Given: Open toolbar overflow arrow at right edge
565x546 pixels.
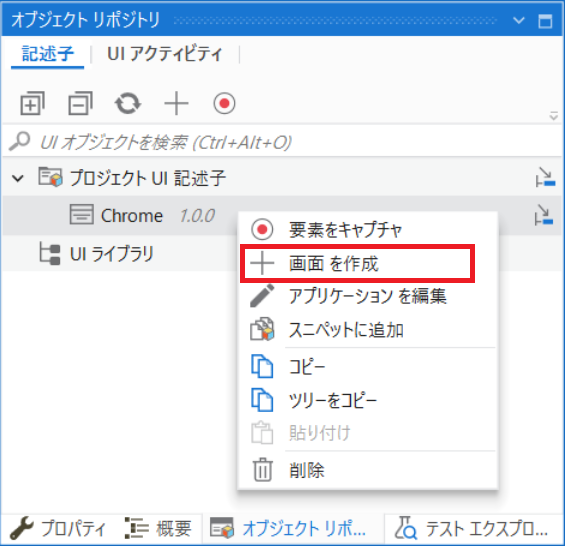Looking at the screenshot, I should pyautogui.click(x=553, y=116).
